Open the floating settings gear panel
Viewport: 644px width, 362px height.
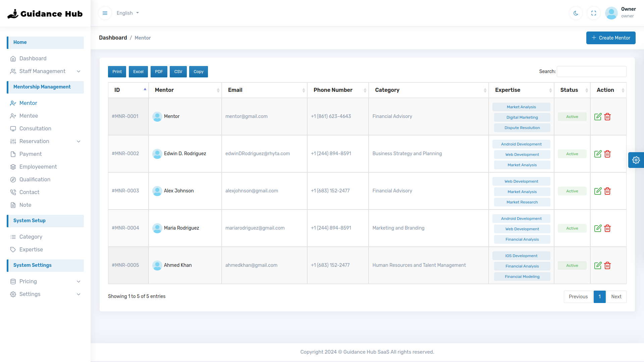pyautogui.click(x=636, y=160)
